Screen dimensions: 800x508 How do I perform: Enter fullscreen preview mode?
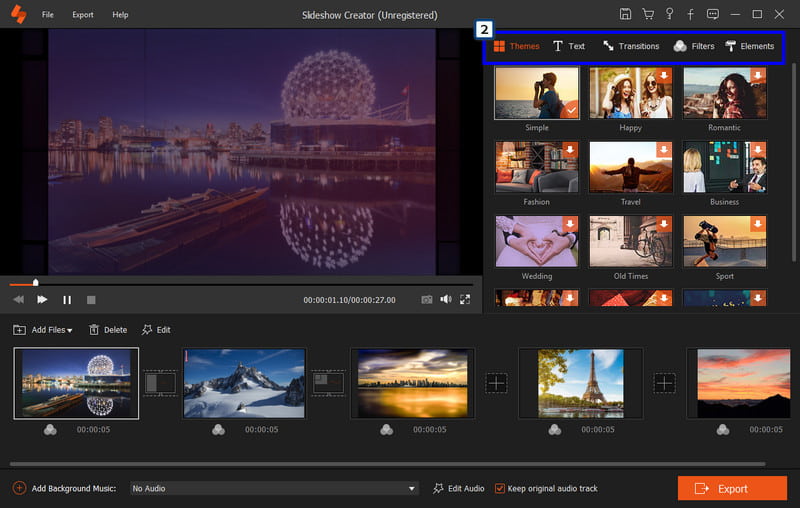click(x=465, y=299)
